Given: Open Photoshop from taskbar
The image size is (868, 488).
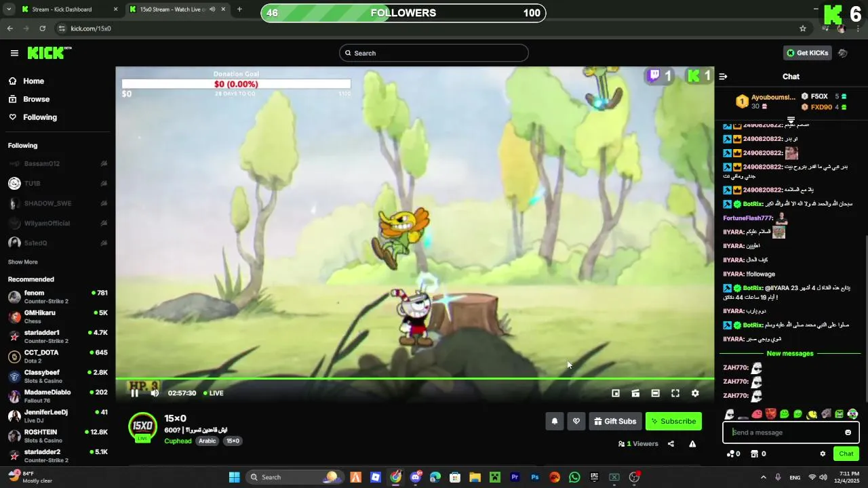Looking at the screenshot, I should (535, 477).
